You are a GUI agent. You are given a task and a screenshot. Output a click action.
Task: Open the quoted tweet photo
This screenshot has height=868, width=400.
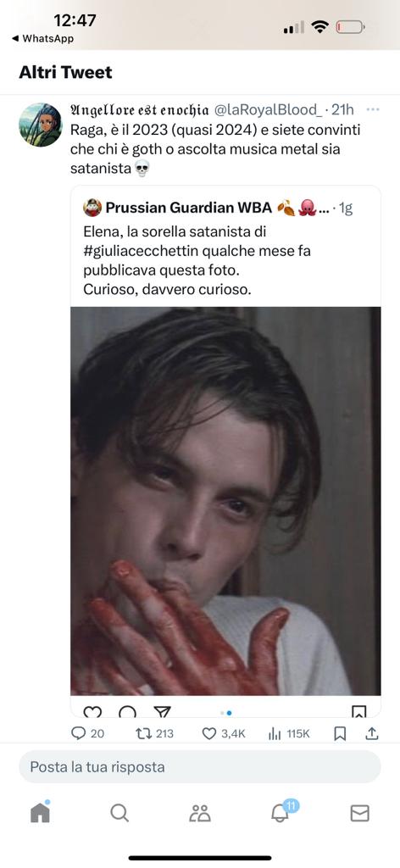point(225,501)
